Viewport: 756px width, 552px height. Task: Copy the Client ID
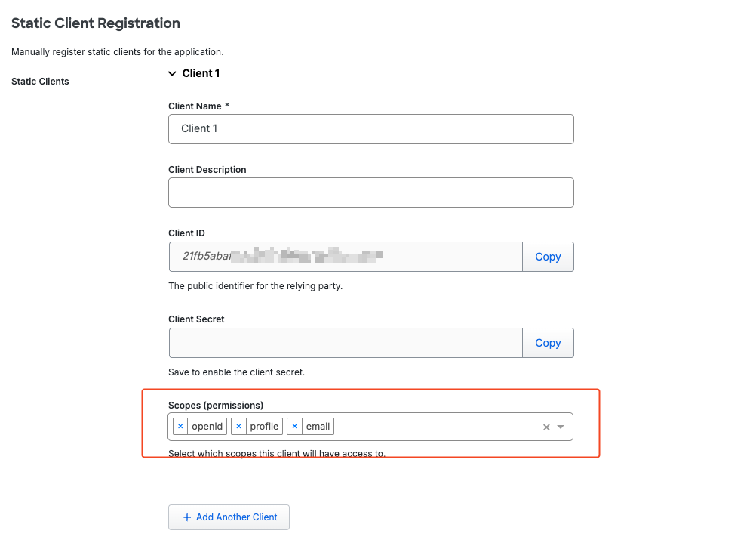tap(548, 257)
